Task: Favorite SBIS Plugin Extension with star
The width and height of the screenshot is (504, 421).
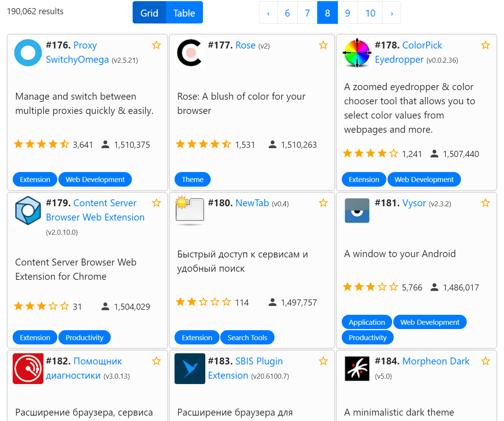Action: click(323, 361)
